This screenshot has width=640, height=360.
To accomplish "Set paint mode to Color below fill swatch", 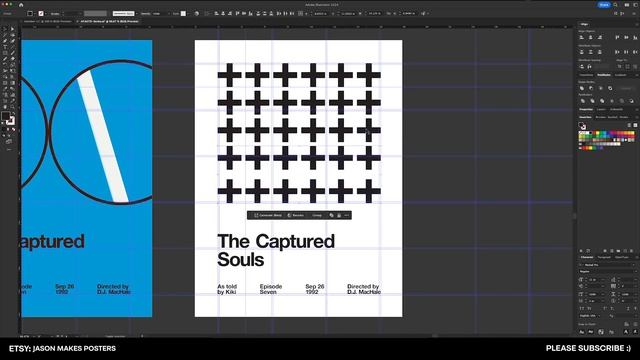I will click(x=4, y=129).
